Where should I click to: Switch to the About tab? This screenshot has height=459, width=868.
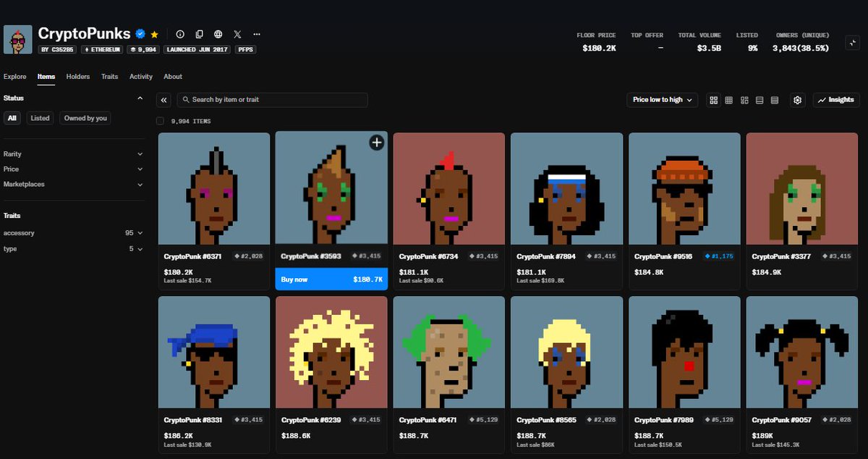click(x=173, y=77)
